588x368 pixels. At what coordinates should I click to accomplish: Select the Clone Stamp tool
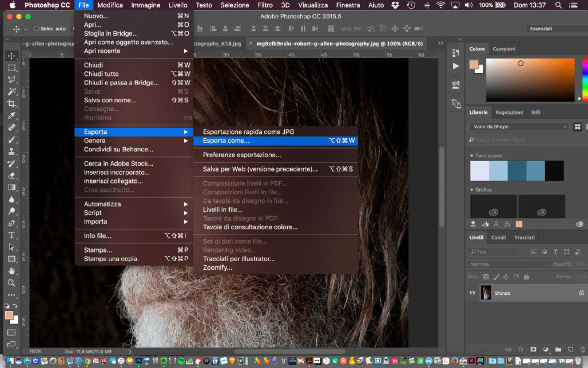point(11,152)
